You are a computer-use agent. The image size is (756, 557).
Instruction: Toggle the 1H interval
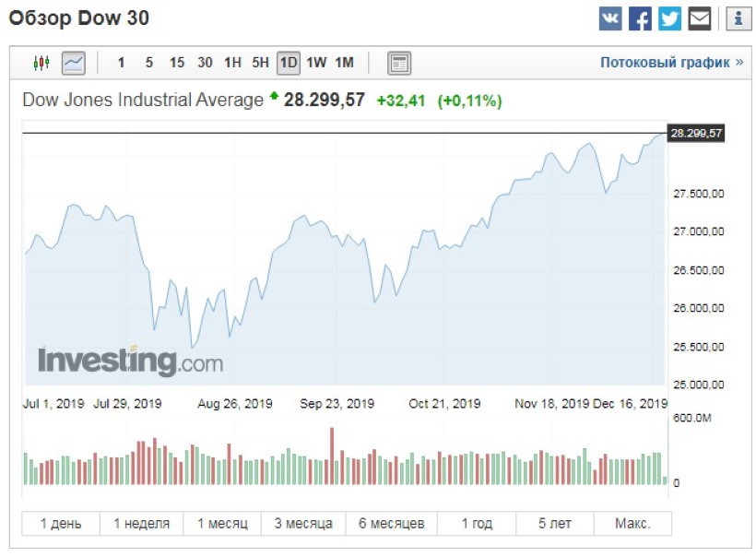pyautogui.click(x=232, y=63)
